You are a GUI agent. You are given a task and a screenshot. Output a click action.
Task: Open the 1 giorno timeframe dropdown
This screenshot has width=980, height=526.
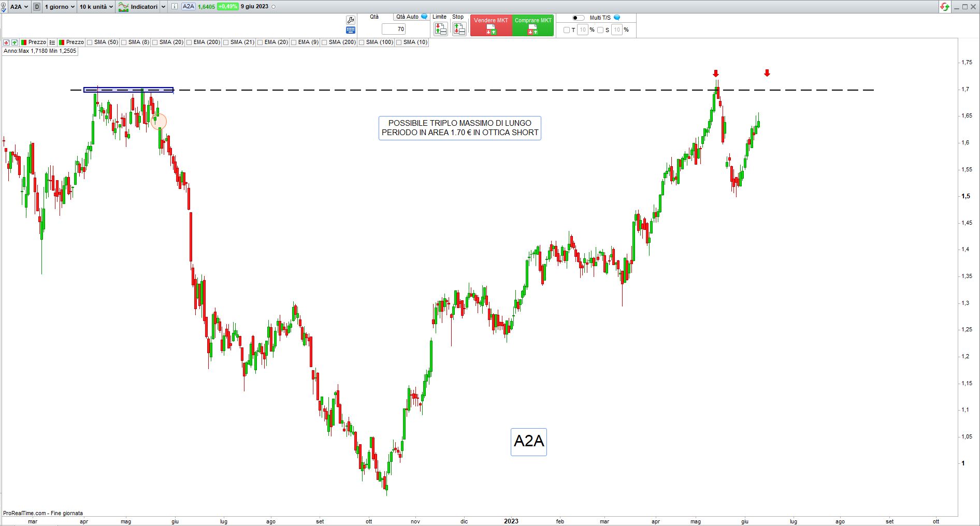coord(60,7)
